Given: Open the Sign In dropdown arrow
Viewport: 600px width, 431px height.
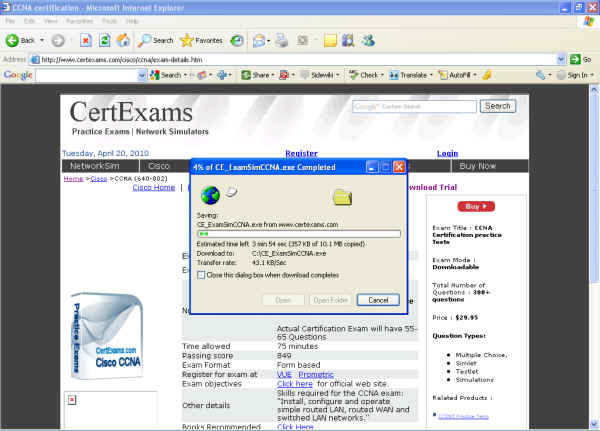Looking at the screenshot, I should (592, 75).
